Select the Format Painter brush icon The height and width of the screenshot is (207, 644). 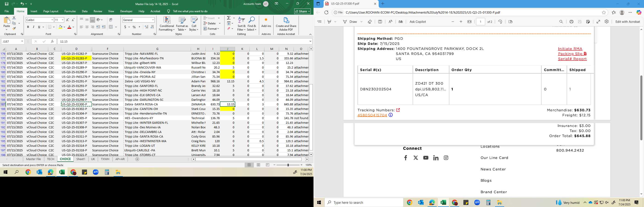(x=14, y=28)
